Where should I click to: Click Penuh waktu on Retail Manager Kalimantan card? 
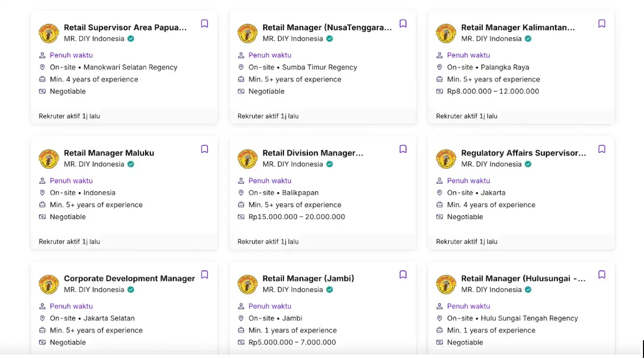click(469, 55)
